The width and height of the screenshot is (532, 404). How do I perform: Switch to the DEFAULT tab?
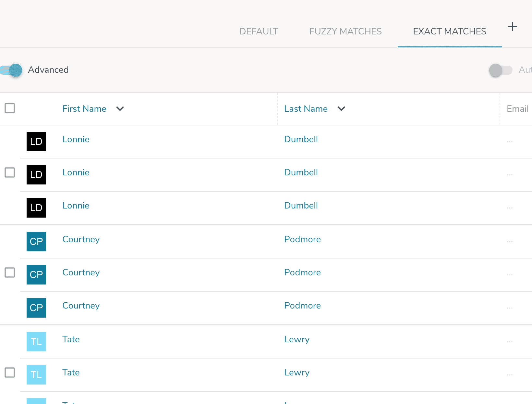tap(259, 31)
